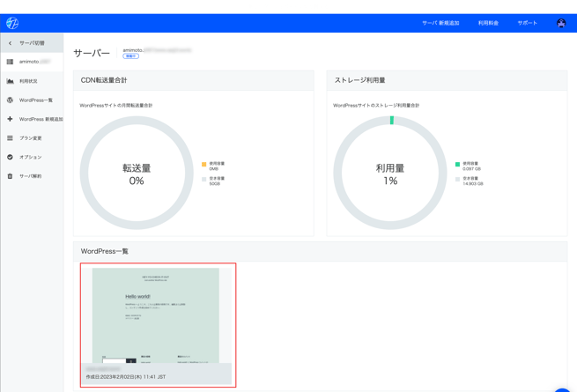Open 利用料金 in the top bar
Viewport: 577px width, 392px height.
click(488, 23)
